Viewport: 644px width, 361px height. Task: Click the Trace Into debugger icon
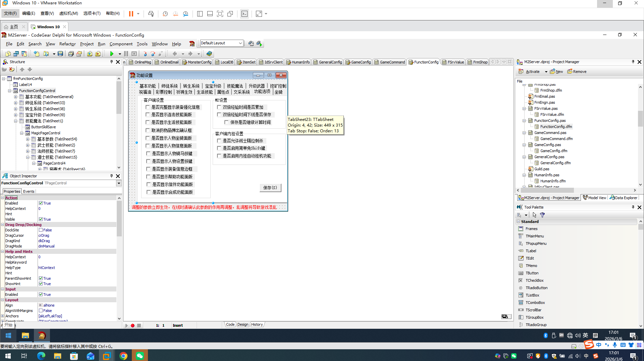pyautogui.click(x=145, y=54)
